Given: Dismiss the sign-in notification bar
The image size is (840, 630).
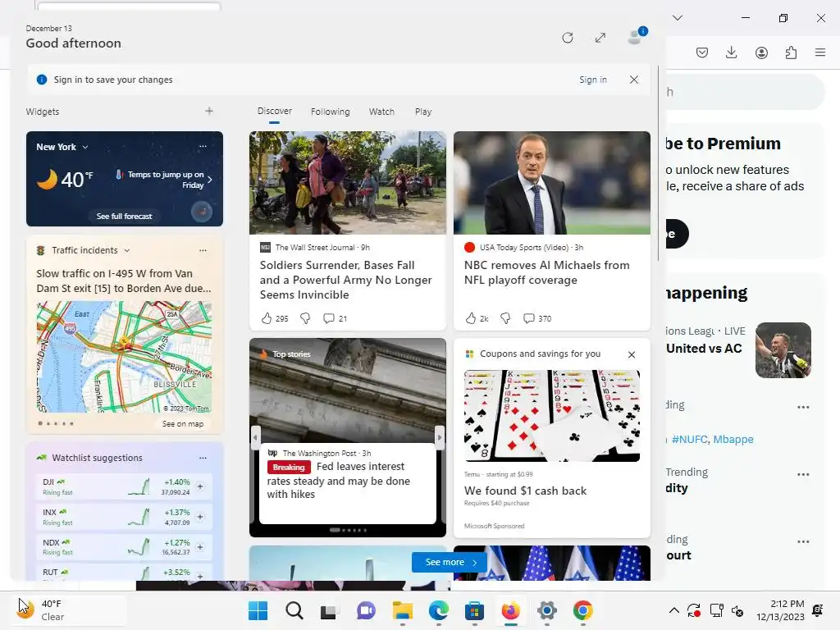Looking at the screenshot, I should point(634,80).
